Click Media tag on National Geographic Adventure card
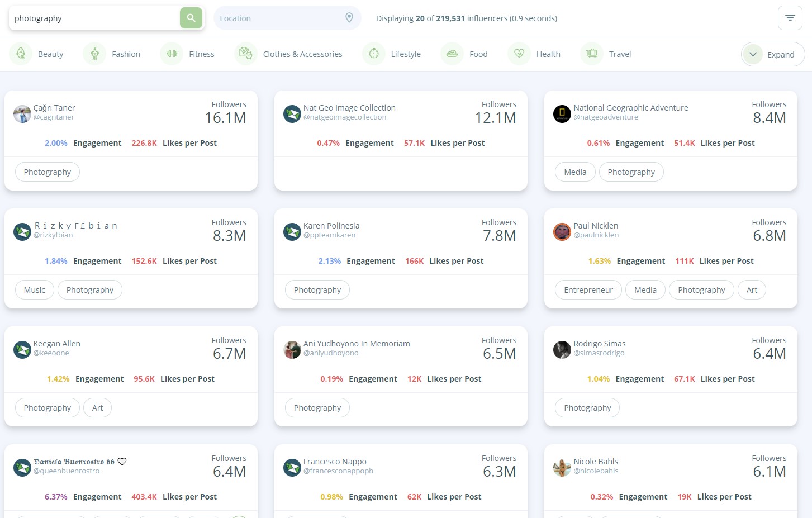Image resolution: width=812 pixels, height=518 pixels. [x=575, y=172]
